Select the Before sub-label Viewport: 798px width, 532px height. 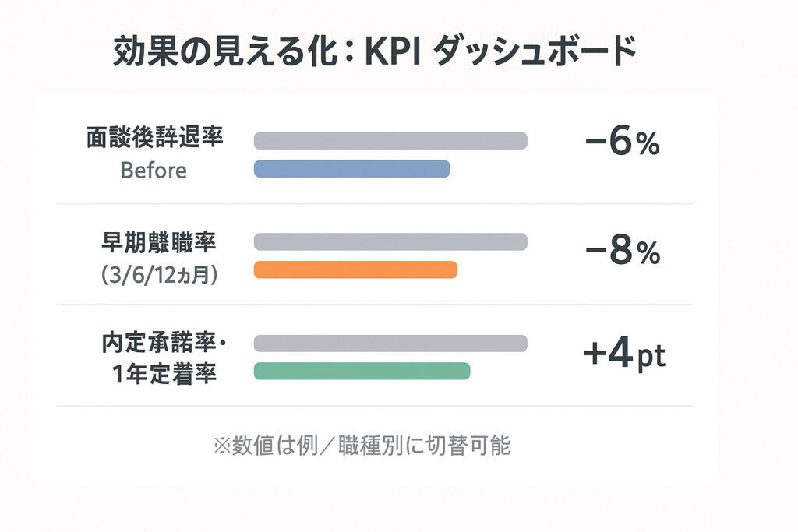tap(154, 171)
